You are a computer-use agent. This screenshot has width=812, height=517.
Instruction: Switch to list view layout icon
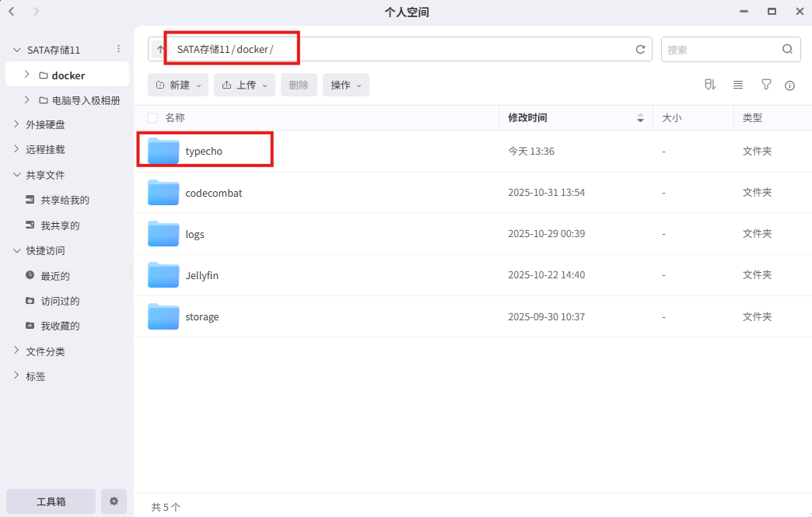coord(738,85)
